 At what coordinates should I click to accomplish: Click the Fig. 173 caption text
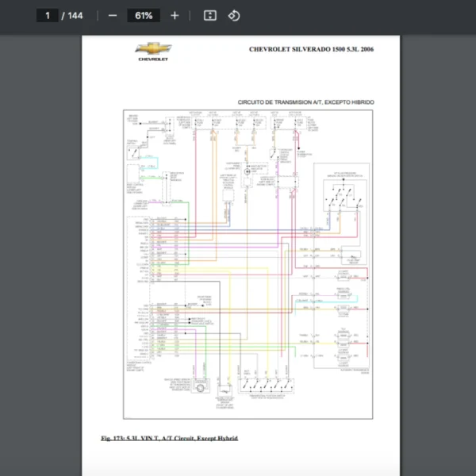click(x=170, y=438)
